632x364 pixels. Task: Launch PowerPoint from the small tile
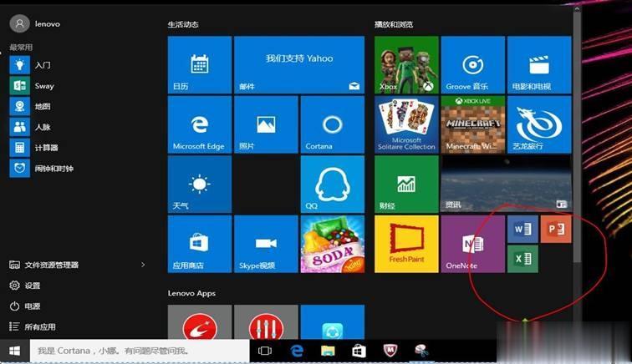pyautogui.click(x=556, y=229)
